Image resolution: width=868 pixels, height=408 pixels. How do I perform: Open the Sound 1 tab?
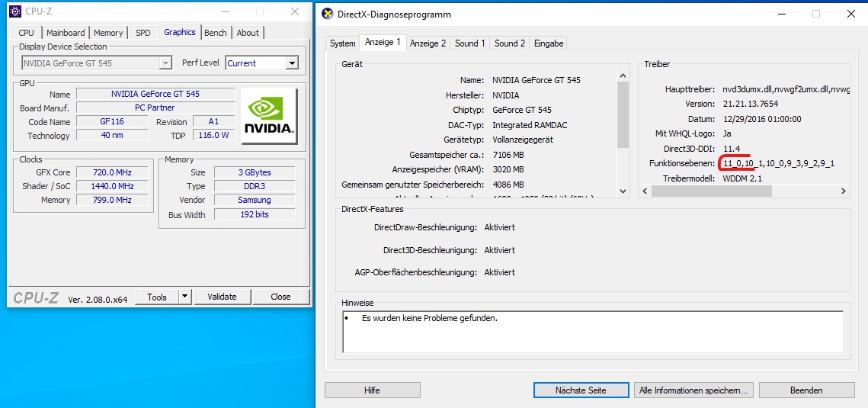click(x=469, y=43)
